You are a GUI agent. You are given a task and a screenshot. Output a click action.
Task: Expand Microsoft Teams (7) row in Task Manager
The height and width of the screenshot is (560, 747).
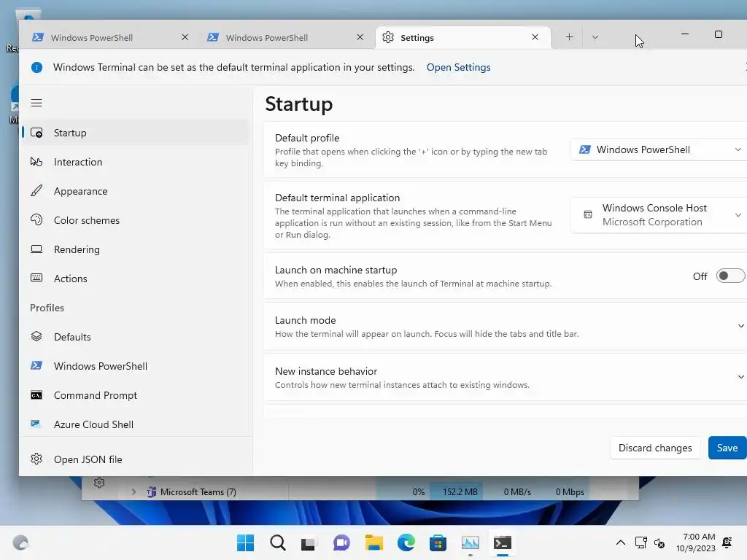point(133,492)
